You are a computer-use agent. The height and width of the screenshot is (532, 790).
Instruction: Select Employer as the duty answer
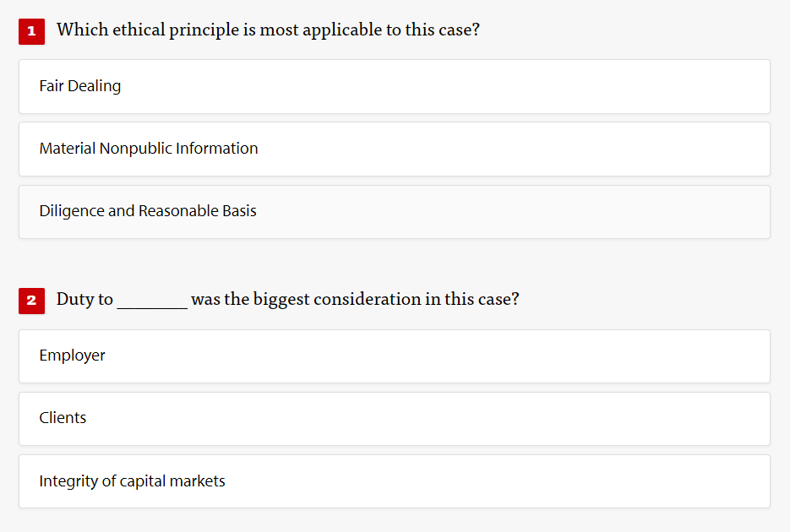click(x=394, y=356)
